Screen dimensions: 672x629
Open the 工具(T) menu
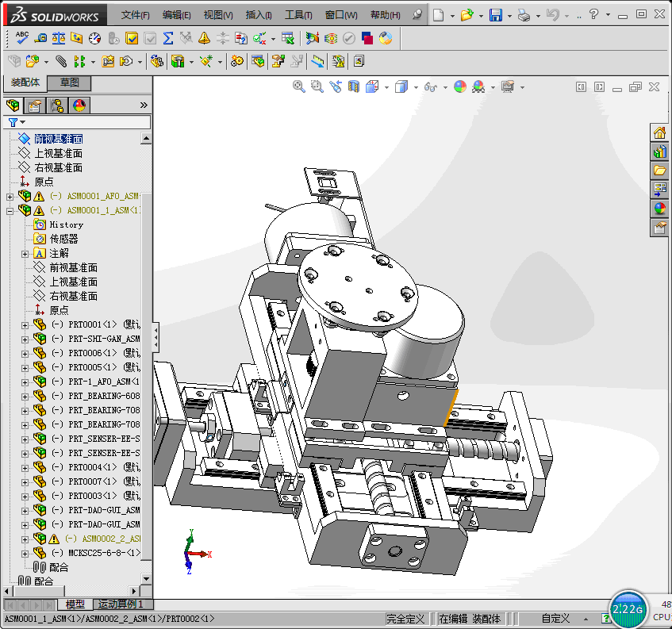pyautogui.click(x=298, y=15)
